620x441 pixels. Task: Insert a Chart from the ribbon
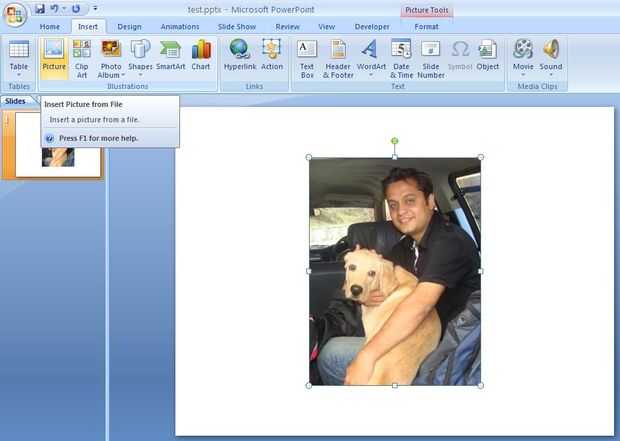pyautogui.click(x=201, y=50)
